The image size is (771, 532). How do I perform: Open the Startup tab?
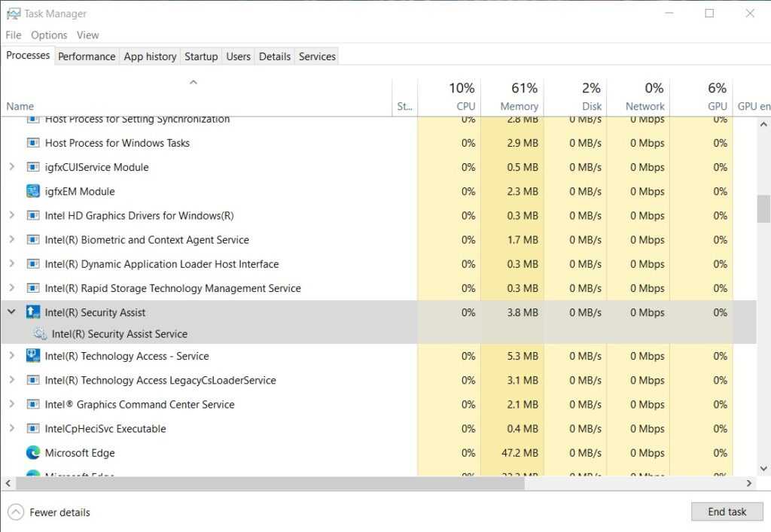click(201, 56)
